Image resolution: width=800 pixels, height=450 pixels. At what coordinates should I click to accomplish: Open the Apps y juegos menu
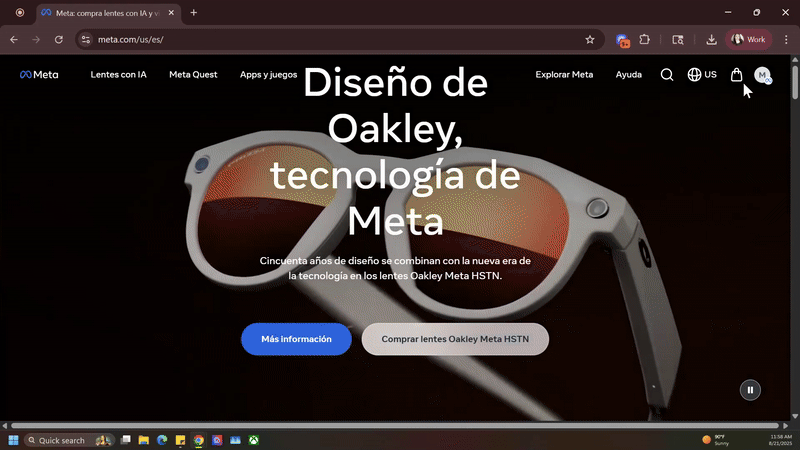point(268,75)
